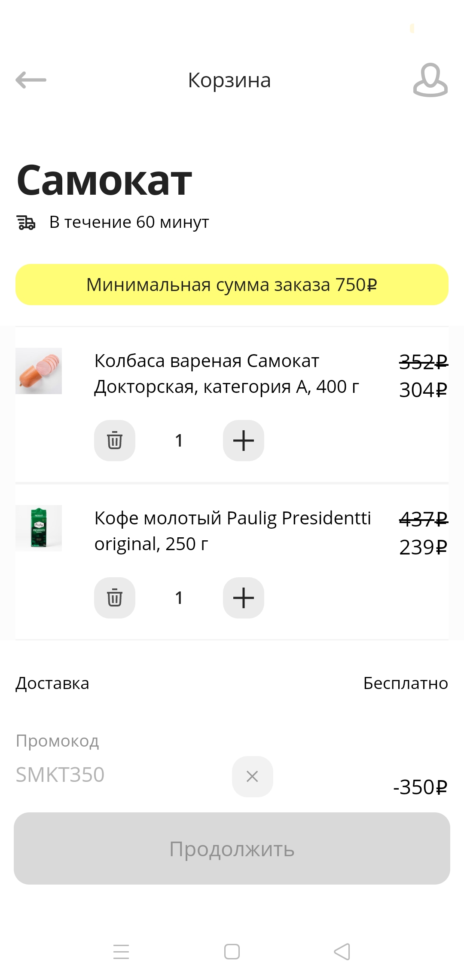Tap the Android home square icon

[232, 952]
